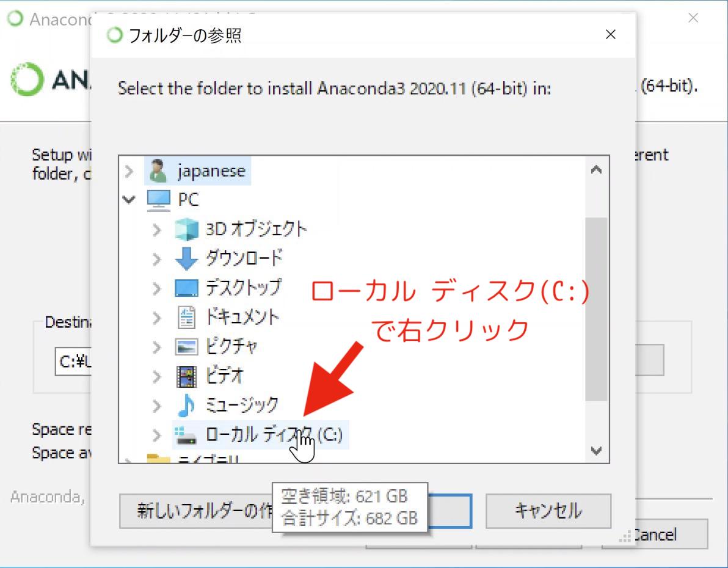Select the ミュージック music note icon
Screen dimensions: 728x568
(x=187, y=405)
